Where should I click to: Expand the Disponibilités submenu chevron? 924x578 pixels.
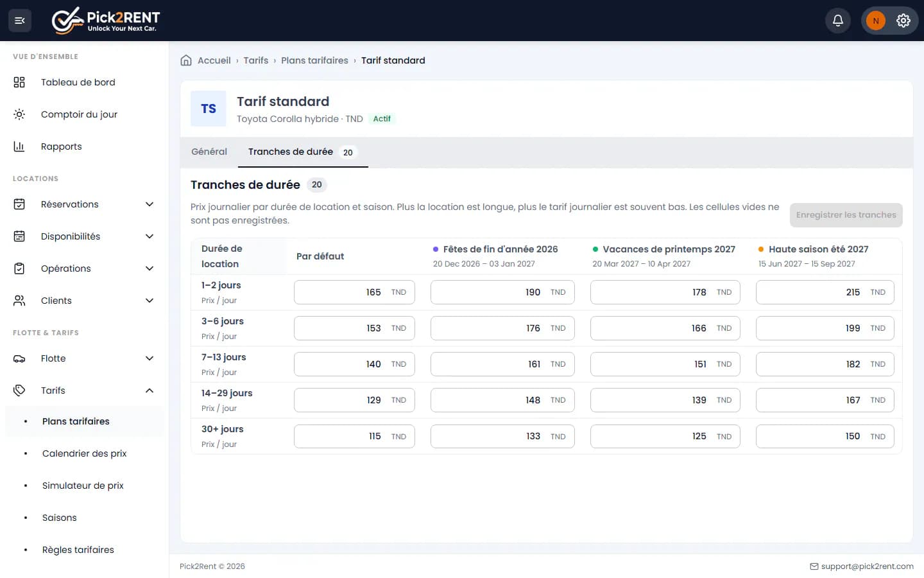[x=150, y=236]
